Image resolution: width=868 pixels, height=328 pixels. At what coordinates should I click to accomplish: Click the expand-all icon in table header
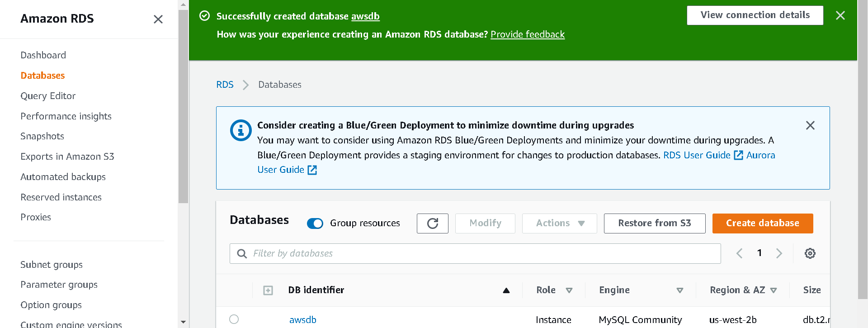click(x=268, y=290)
